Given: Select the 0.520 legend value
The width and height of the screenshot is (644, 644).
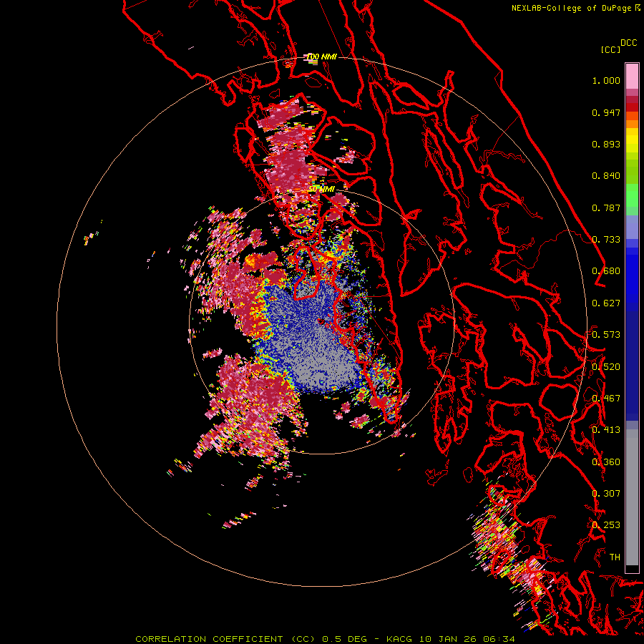Looking at the screenshot, I should 606,367.
